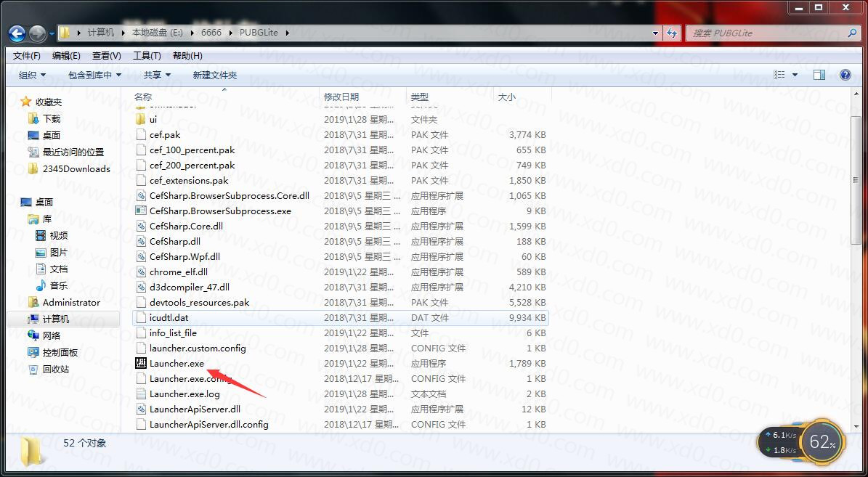Click the d3dcompiler_47.dll file icon
The height and width of the screenshot is (477, 868).
(x=141, y=288)
